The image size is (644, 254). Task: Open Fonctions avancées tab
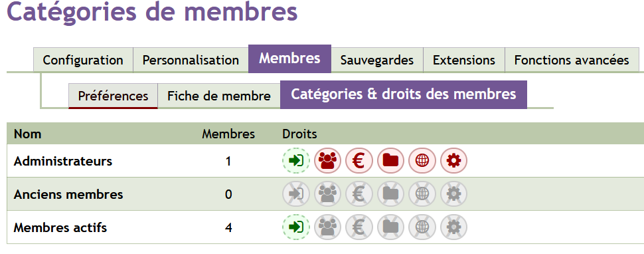(572, 60)
